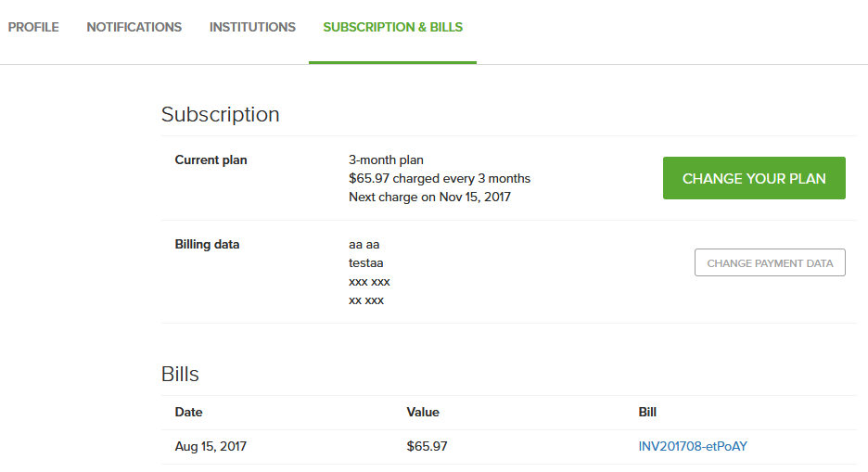This screenshot has height=472, width=868.
Task: Click the Aug 15, 2017 bill date
Action: (211, 447)
